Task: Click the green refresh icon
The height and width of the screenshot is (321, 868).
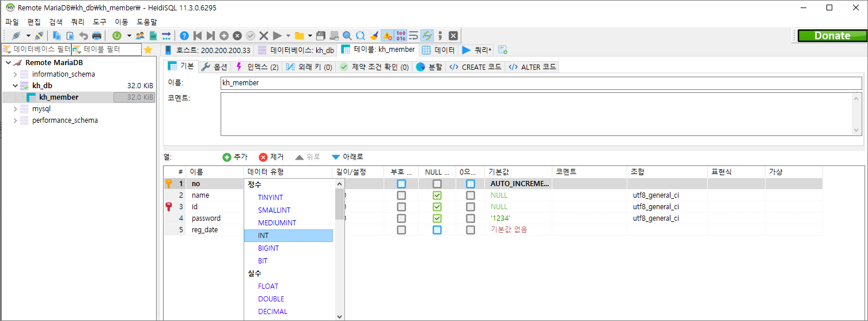Action: click(117, 35)
